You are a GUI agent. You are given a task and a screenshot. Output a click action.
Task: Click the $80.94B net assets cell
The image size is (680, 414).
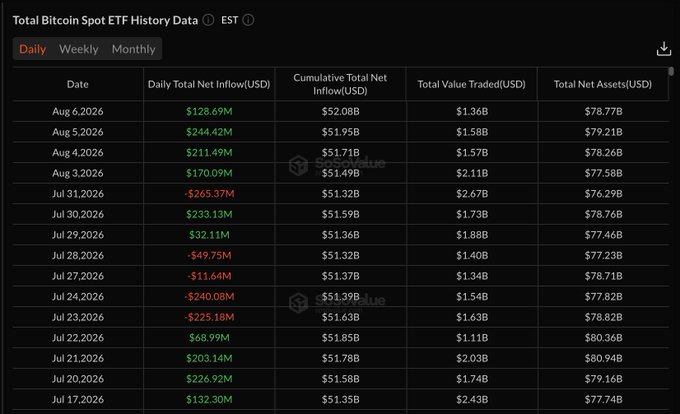click(603, 359)
